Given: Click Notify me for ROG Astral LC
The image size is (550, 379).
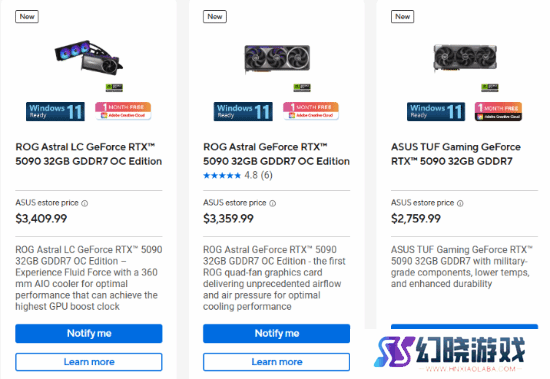Looking at the screenshot, I should [x=89, y=333].
